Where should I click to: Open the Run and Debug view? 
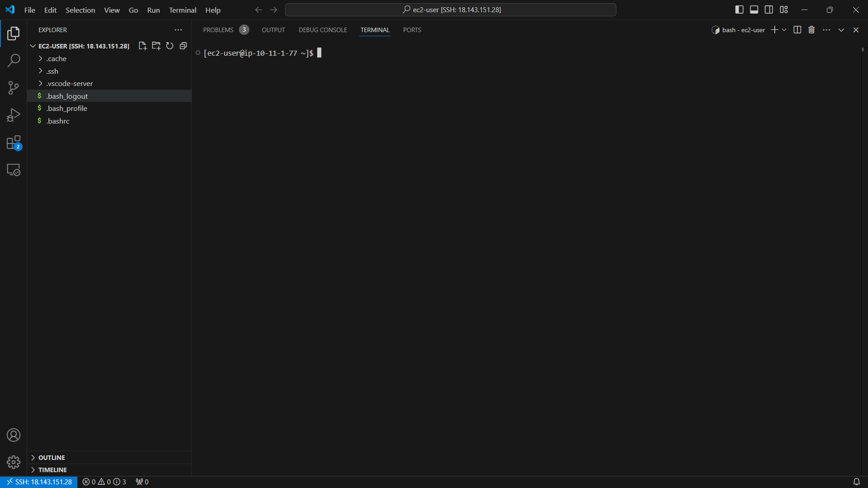(x=14, y=115)
